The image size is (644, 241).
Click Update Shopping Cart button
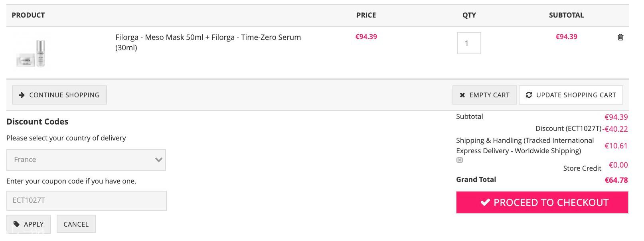pyautogui.click(x=571, y=95)
